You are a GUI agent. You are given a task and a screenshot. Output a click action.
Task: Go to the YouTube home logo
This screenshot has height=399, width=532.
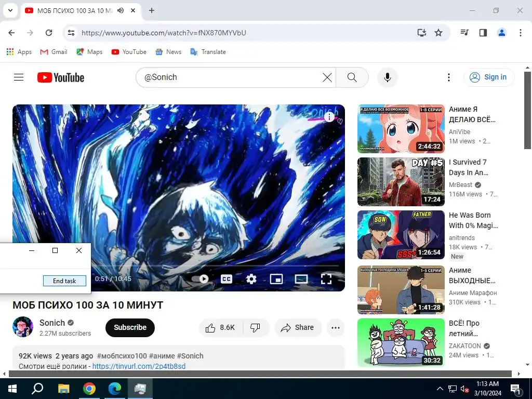(61, 77)
